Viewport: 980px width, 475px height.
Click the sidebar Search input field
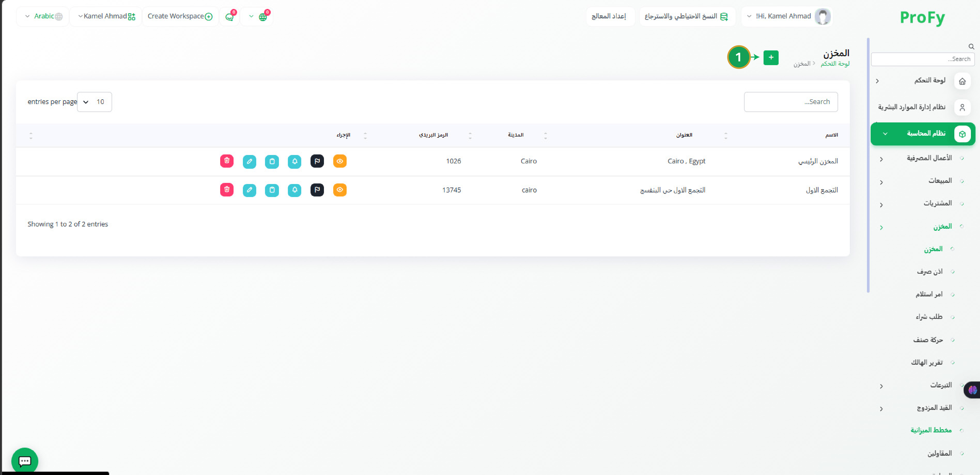(x=923, y=59)
